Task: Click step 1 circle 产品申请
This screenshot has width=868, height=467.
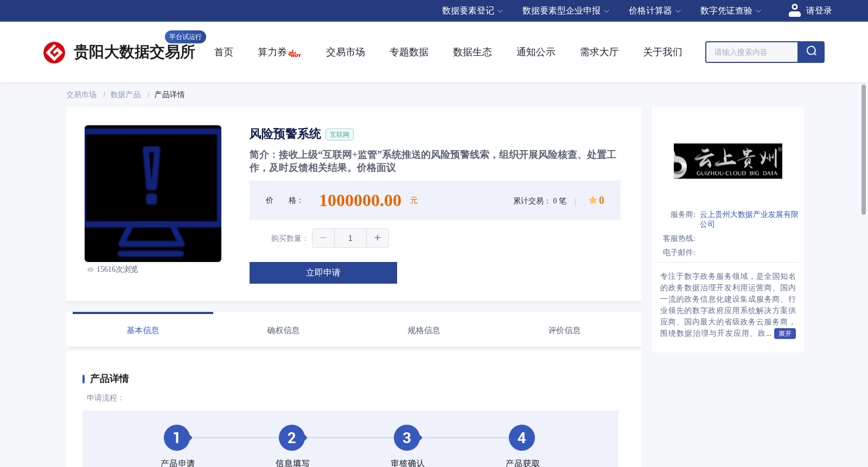Action: coord(176,438)
